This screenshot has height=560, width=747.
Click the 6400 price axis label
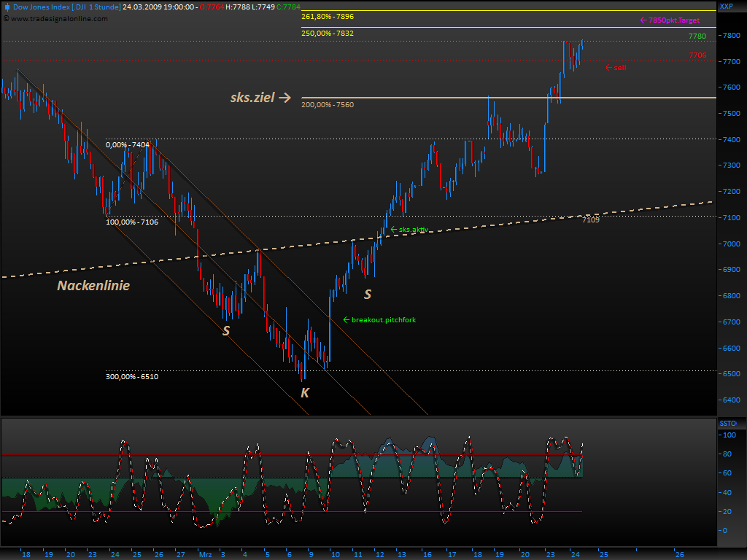pos(732,400)
